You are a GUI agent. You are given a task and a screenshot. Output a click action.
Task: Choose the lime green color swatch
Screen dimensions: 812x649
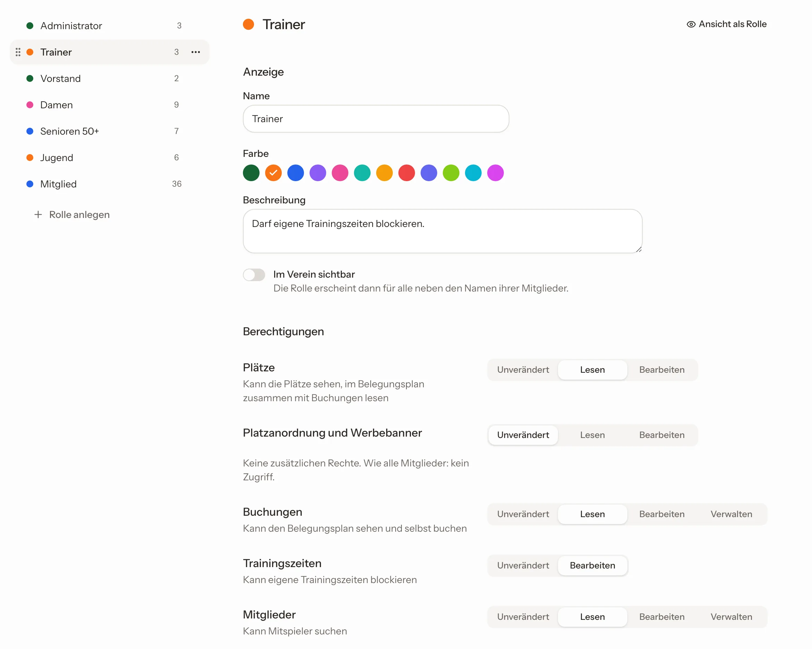coord(451,173)
